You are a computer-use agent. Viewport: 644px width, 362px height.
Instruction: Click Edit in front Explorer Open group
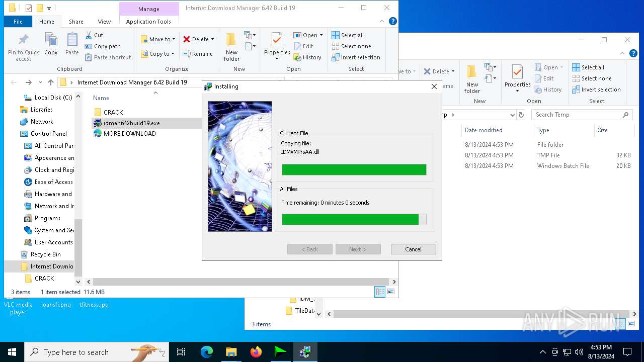click(303, 46)
